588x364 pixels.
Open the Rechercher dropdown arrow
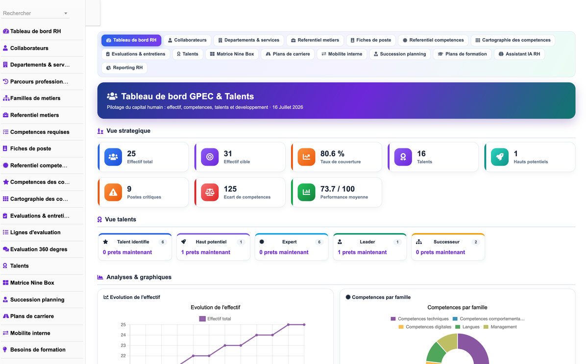[x=66, y=14]
